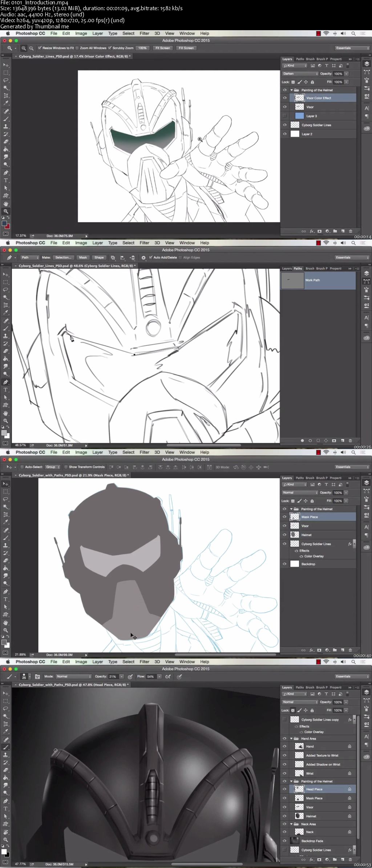Open the Pen tool gear options
Viewport: 372px width, 868px height.
tap(143, 257)
